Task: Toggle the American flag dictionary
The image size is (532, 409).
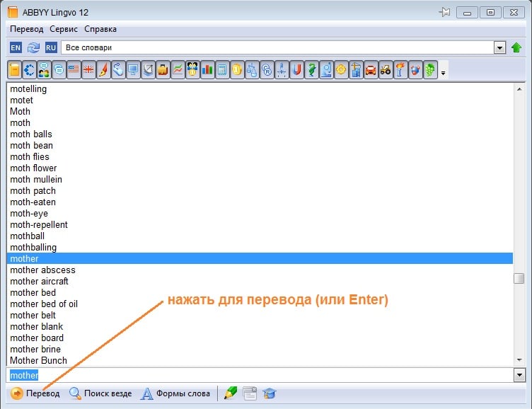Action: coord(74,70)
